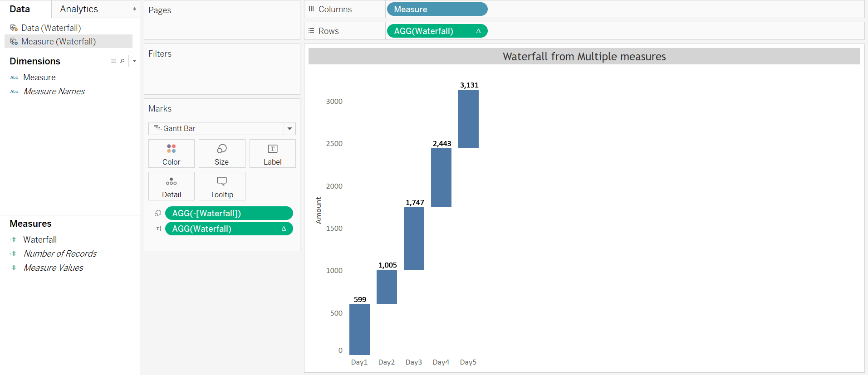The height and width of the screenshot is (375, 868).
Task: Open the Detail marks card
Action: pyautogui.click(x=171, y=186)
